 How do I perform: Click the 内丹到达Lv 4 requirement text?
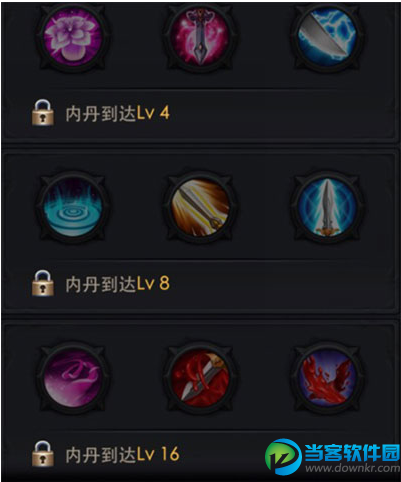(118, 114)
